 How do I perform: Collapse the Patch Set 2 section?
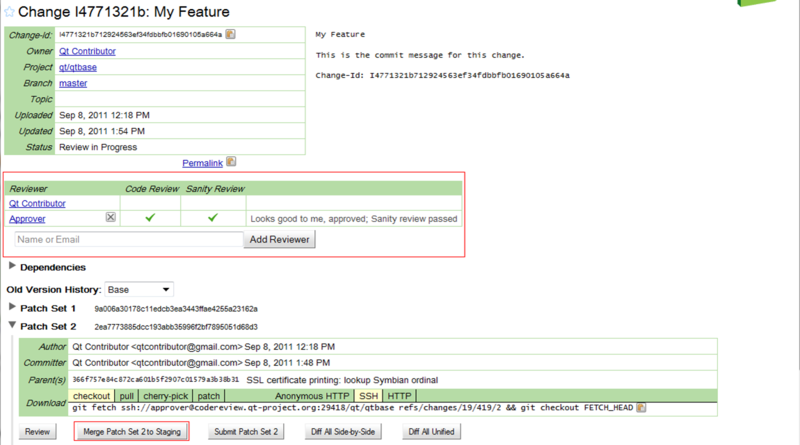pyautogui.click(x=13, y=326)
